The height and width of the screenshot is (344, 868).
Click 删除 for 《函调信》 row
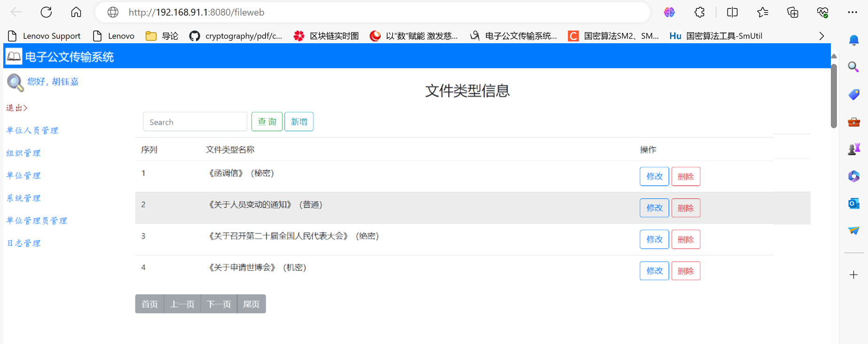686,176
